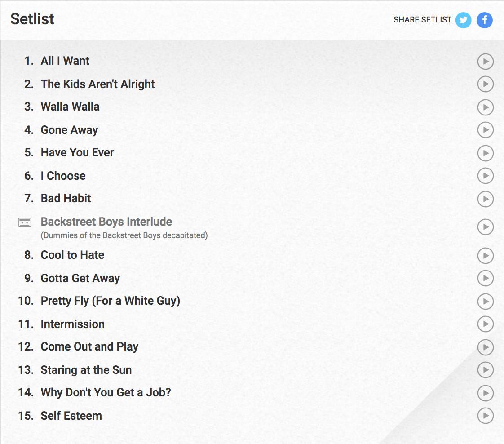Play the Intermission track
The height and width of the screenshot is (444, 504).
[x=485, y=324]
